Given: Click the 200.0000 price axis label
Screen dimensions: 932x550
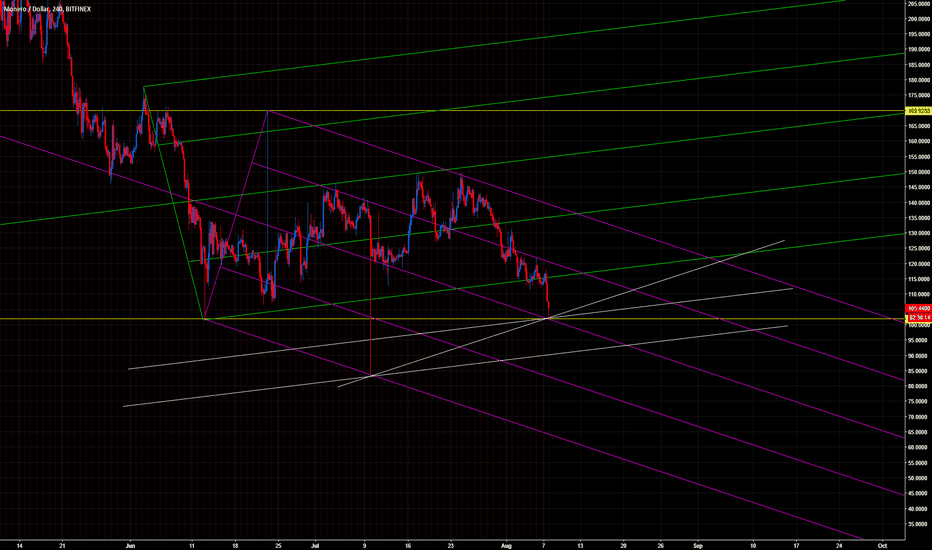Looking at the screenshot, I should (x=919, y=18).
